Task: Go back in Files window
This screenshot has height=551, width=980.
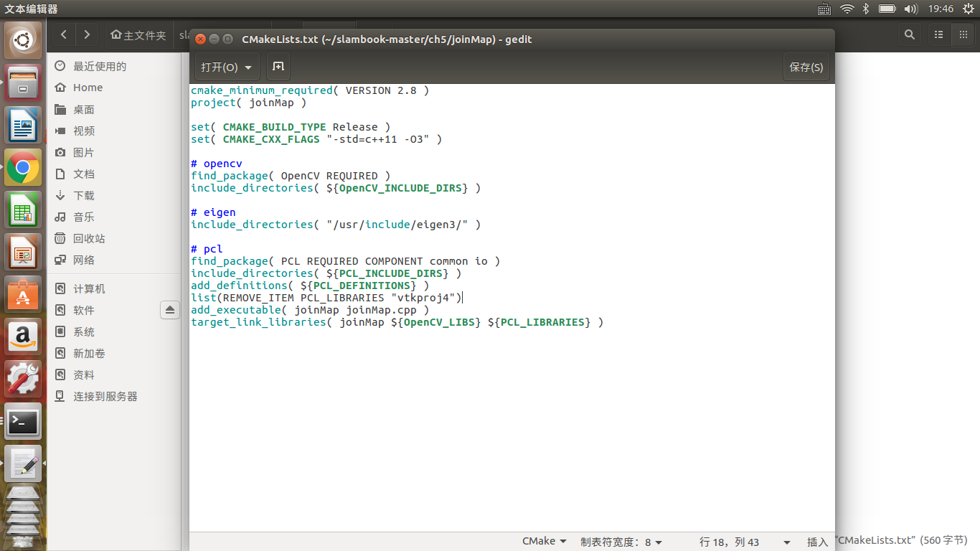Action: (x=64, y=34)
